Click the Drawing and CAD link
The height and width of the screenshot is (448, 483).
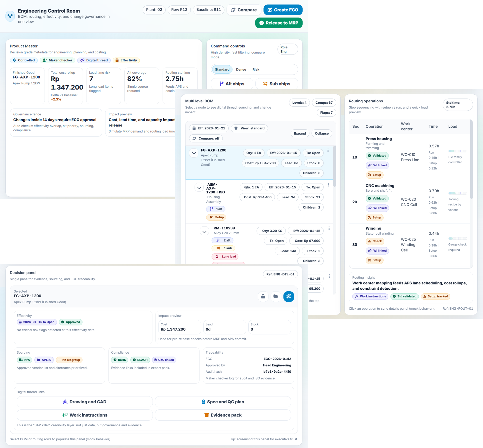pyautogui.click(x=85, y=402)
